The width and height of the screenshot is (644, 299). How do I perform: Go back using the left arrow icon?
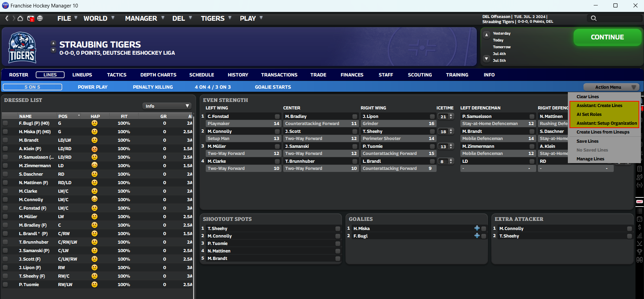click(7, 18)
